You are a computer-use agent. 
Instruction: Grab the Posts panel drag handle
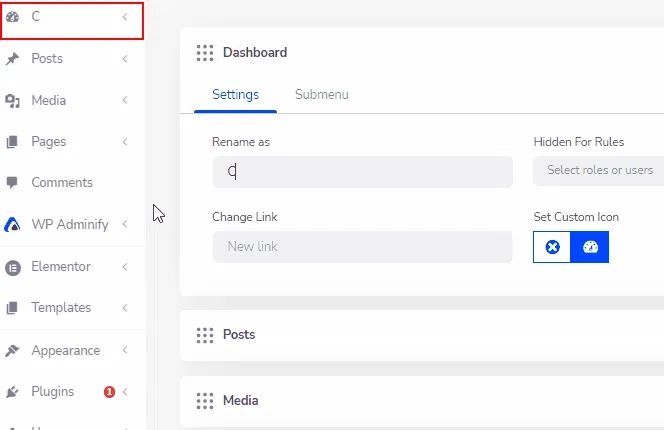coord(205,335)
